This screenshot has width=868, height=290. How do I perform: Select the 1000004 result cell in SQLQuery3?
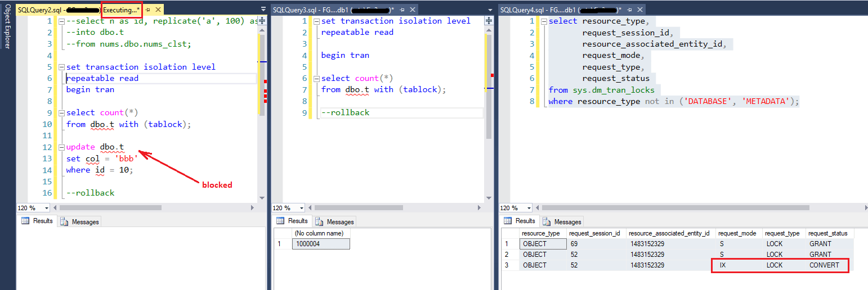click(321, 244)
